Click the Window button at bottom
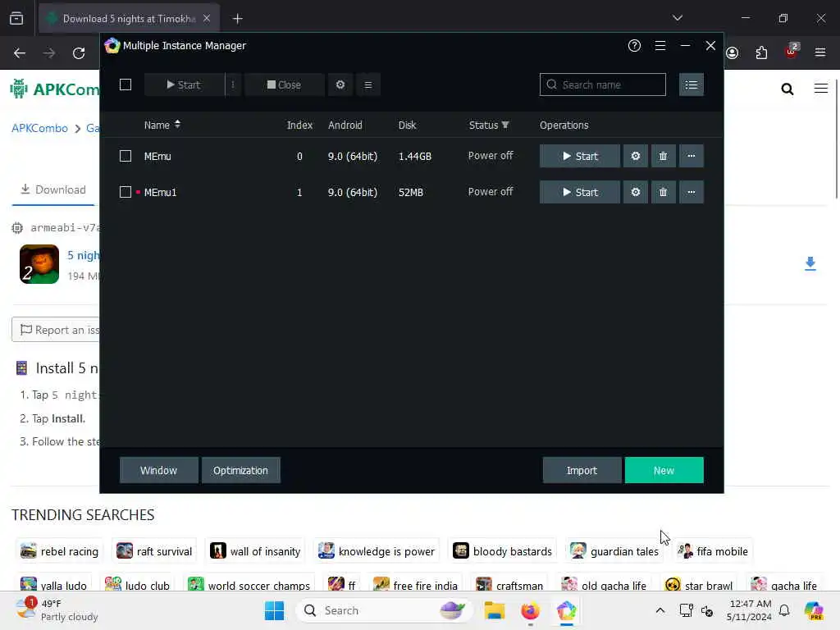This screenshot has width=840, height=630. click(158, 470)
